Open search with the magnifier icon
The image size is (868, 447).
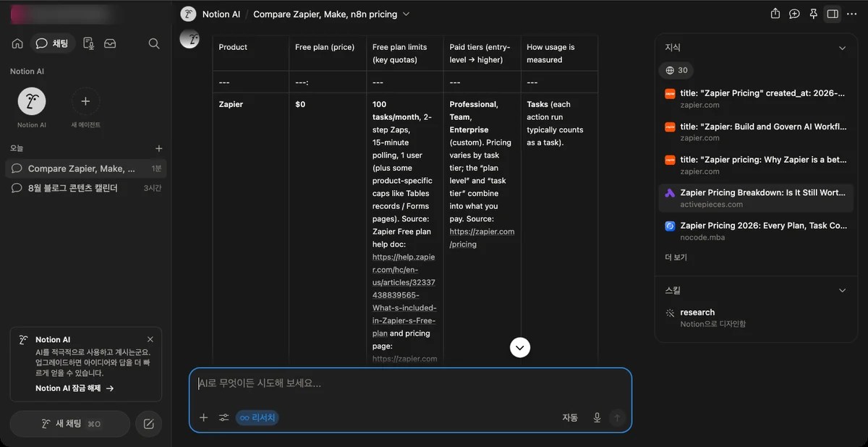tap(154, 43)
